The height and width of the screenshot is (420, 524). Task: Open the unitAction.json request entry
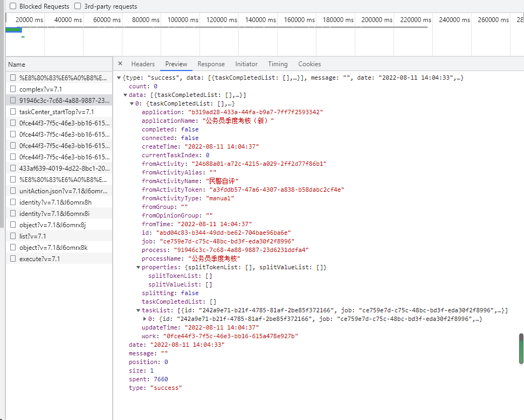pyautogui.click(x=63, y=191)
